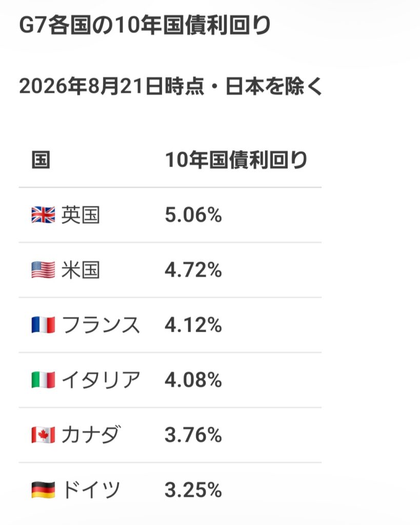Select the イタリア country name
Screen dimensions: 420x525
coord(101,380)
